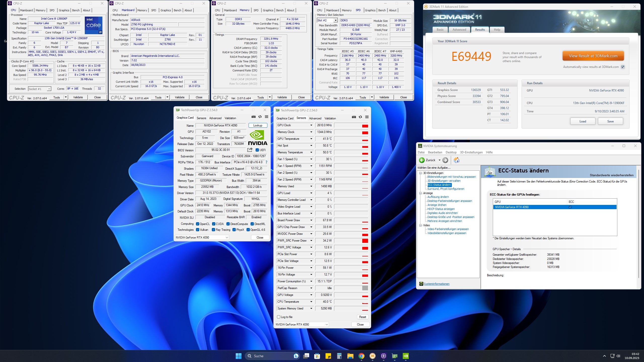Open Calculator from taskbar

pyautogui.click(x=339, y=356)
